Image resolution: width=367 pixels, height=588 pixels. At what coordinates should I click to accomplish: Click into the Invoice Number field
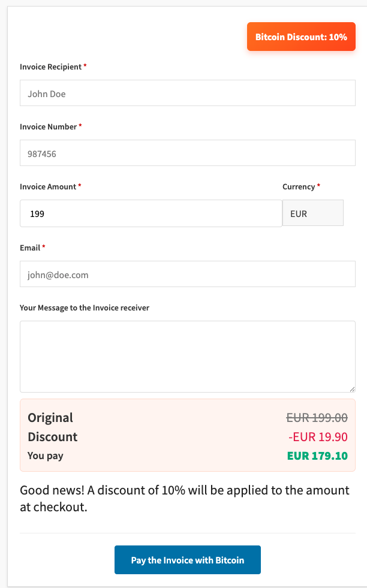pos(187,153)
